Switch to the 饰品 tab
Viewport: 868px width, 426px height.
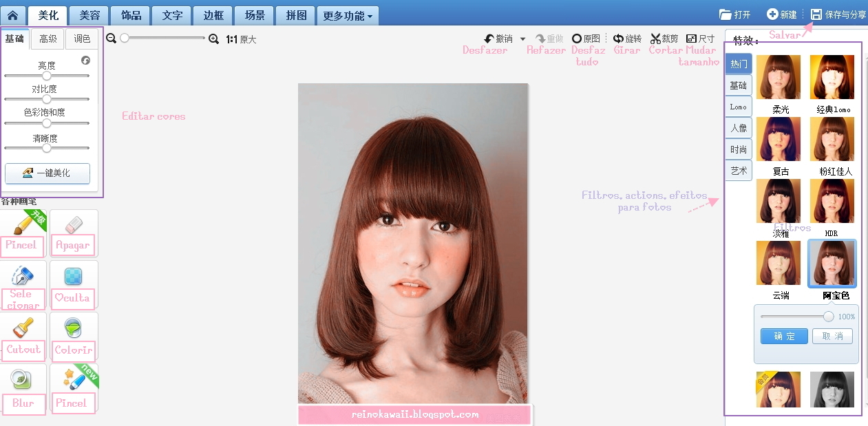click(x=131, y=15)
